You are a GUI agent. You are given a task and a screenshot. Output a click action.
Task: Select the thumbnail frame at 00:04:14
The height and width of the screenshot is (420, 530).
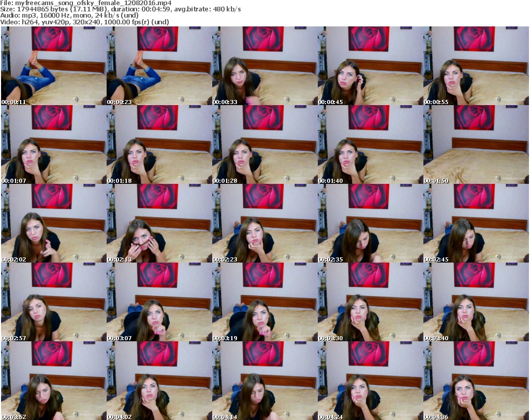(x=264, y=381)
